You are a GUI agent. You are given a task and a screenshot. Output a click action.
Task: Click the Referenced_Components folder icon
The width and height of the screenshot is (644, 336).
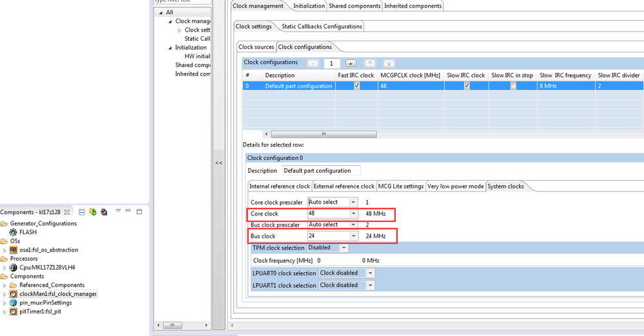13,285
